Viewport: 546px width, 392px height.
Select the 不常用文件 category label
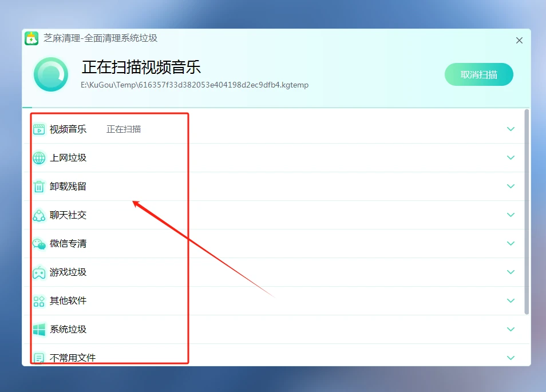pyautogui.click(x=73, y=358)
